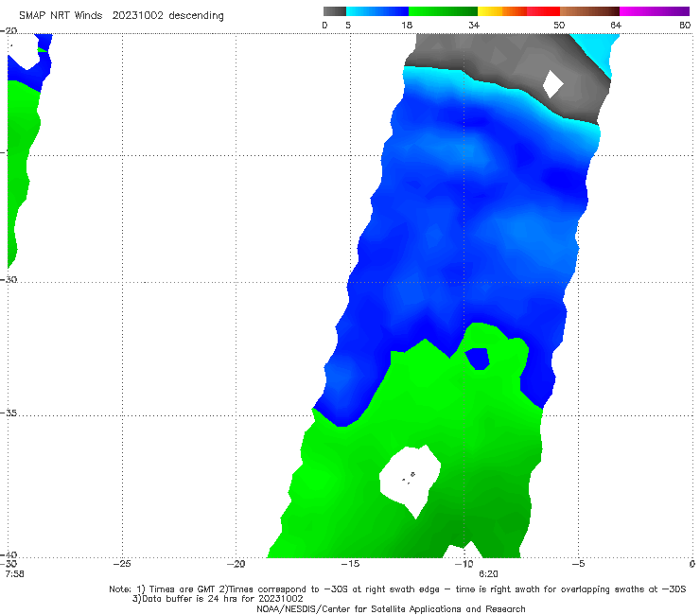
Task: Click the color bar label '64'
Action: [616, 26]
